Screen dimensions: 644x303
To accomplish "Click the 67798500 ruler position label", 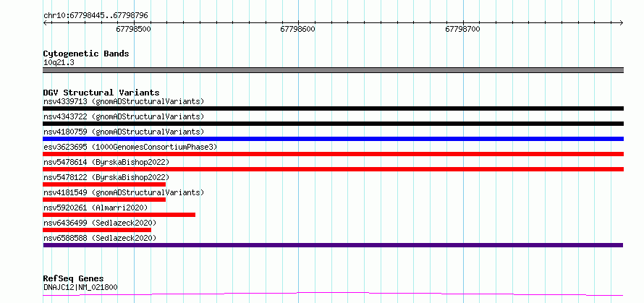I will point(133,30).
